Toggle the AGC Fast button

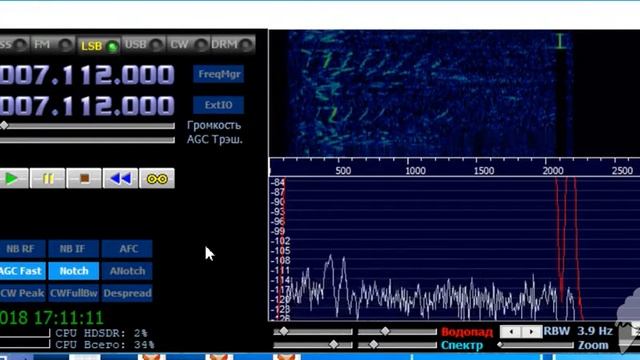point(22,271)
